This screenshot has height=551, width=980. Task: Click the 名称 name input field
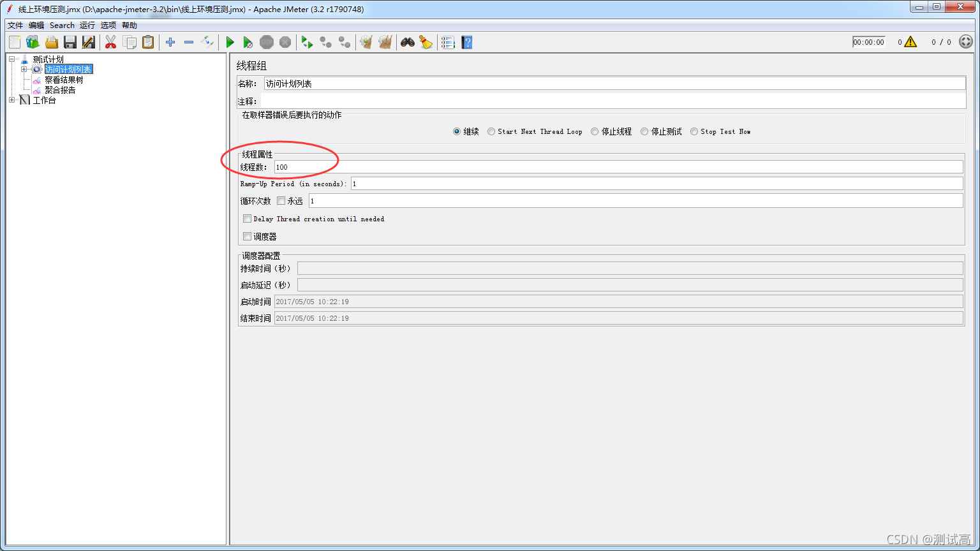(x=614, y=84)
